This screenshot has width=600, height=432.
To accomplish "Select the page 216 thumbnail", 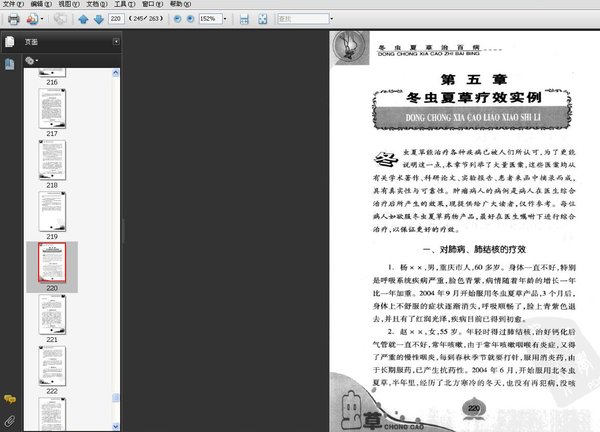I will tap(52, 73).
